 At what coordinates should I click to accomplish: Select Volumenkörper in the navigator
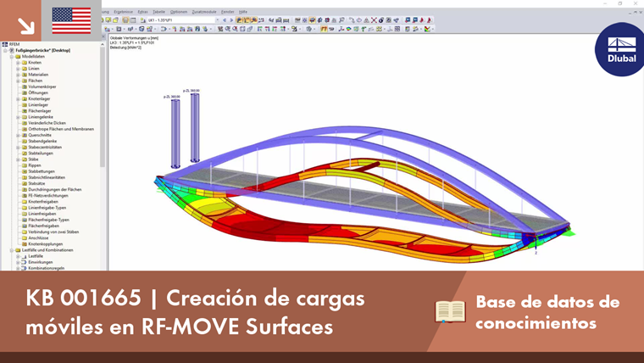[x=42, y=87]
